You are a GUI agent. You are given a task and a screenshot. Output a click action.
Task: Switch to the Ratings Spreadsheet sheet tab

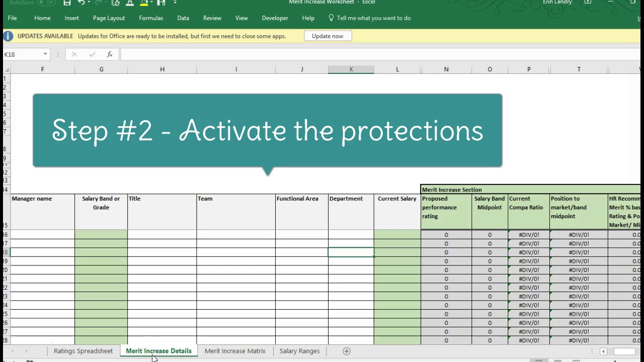click(x=84, y=351)
